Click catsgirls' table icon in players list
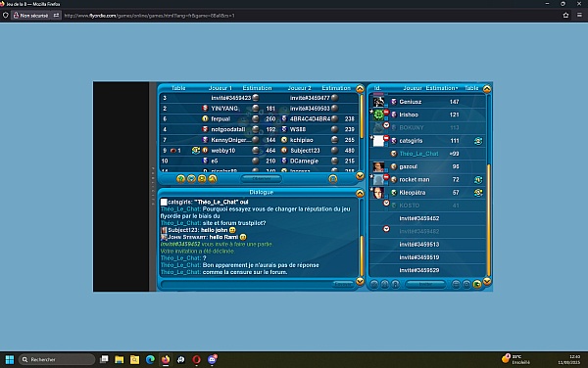The height and width of the screenshot is (368, 588). coord(478,141)
